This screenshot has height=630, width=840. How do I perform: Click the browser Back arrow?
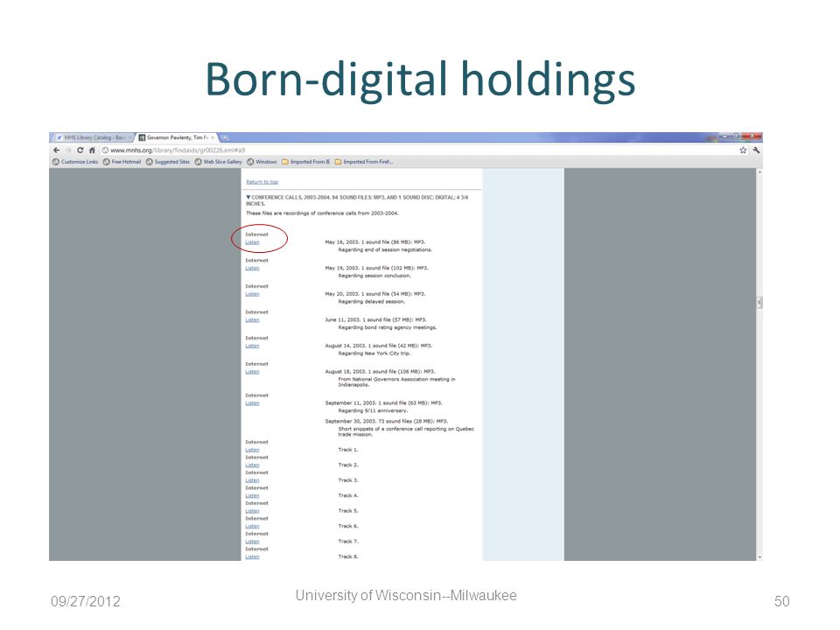pyautogui.click(x=57, y=150)
